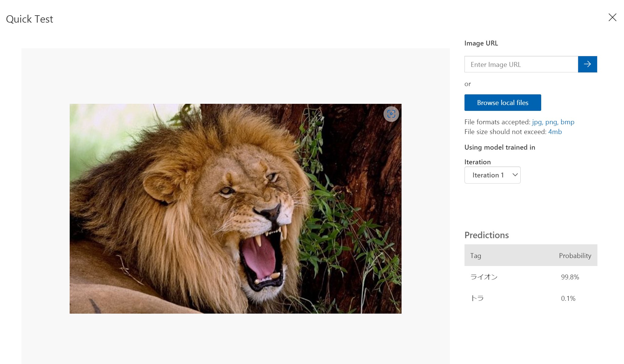Image resolution: width=624 pixels, height=364 pixels.
Task: Submit the image URL with arrow button
Action: [x=587, y=64]
